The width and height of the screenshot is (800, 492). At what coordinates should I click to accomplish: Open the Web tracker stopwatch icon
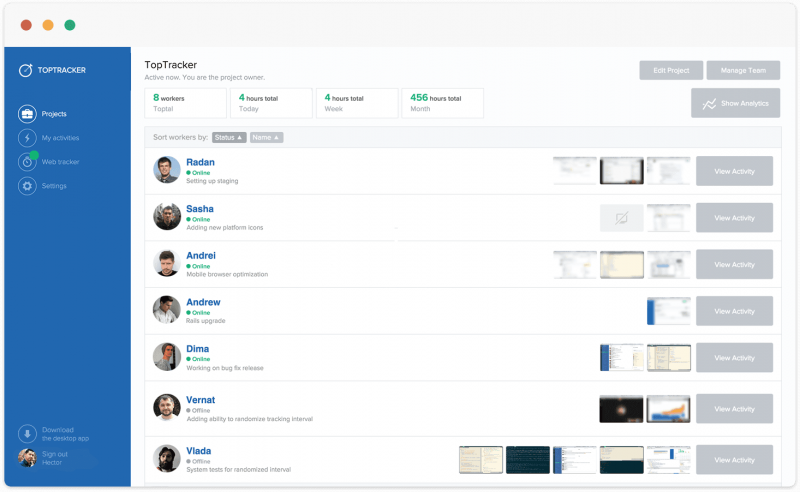click(27, 162)
